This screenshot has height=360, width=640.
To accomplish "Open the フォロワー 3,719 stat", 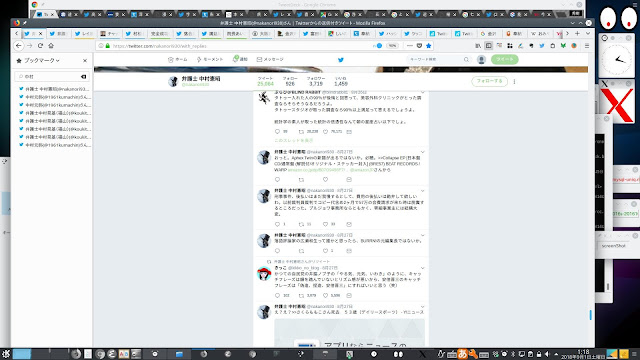I will tap(316, 81).
